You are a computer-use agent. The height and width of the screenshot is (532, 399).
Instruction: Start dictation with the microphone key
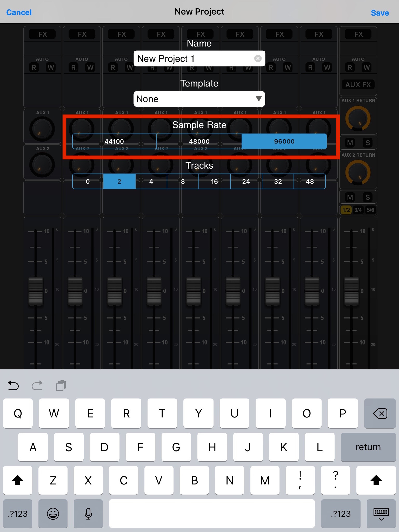pos(88,514)
